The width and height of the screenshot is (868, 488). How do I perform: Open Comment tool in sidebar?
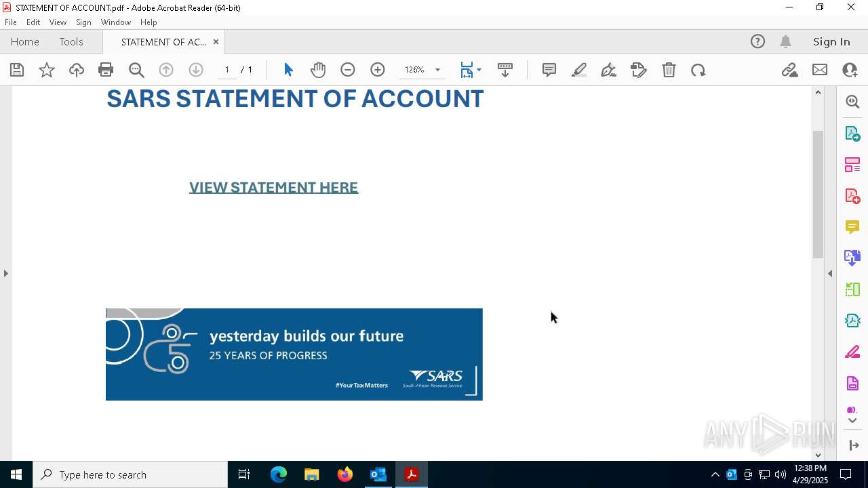click(x=852, y=227)
